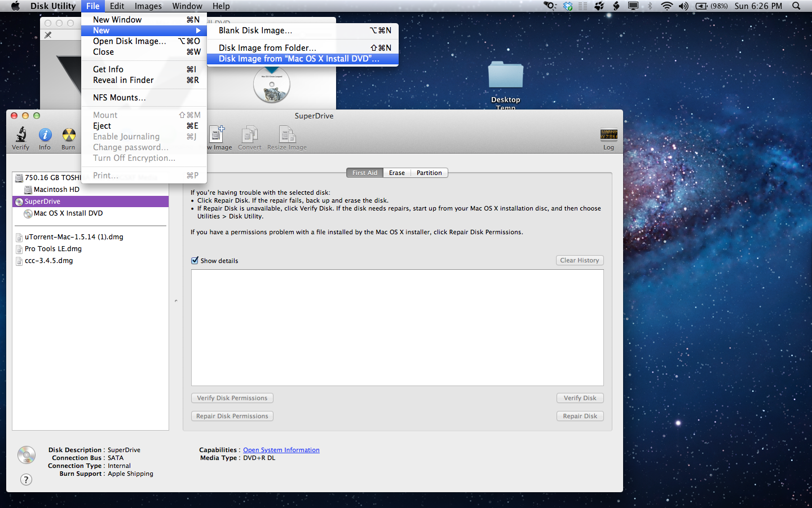Image resolution: width=812 pixels, height=508 pixels.
Task: Select 750.16 GB TOSHIBA disk in sidebar
Action: click(48, 177)
